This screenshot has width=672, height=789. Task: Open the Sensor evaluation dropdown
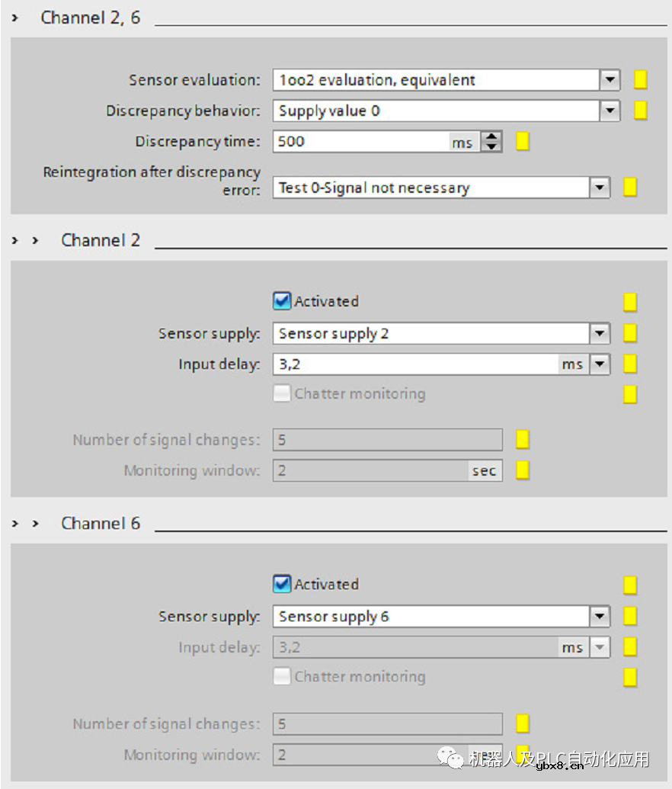tap(610, 79)
